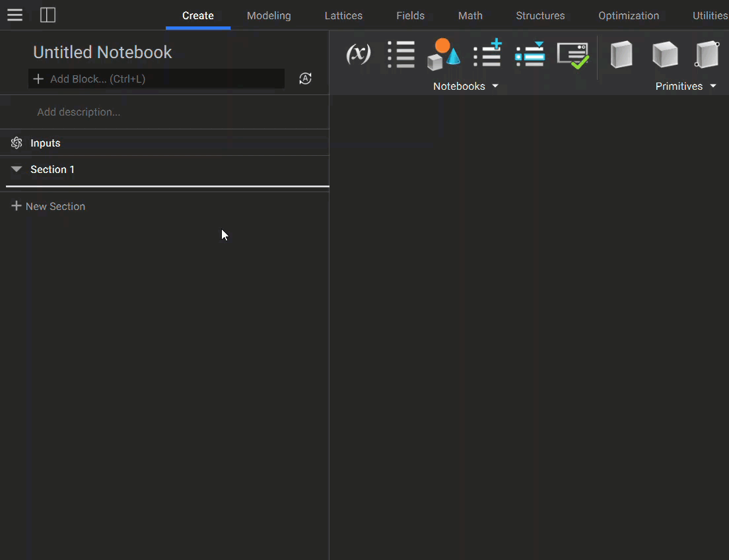Click the auto-complete toggle beside Add Block
This screenshot has width=729, height=560.
[x=305, y=78]
